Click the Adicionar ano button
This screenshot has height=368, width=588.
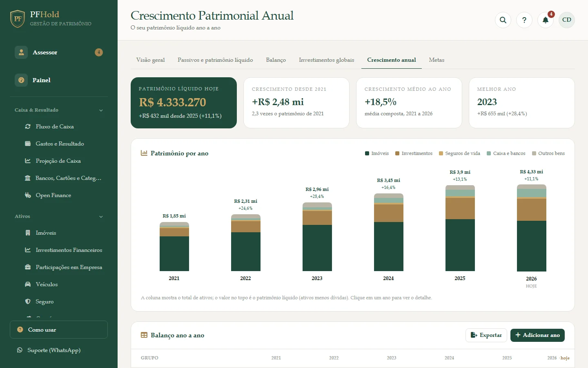click(537, 335)
